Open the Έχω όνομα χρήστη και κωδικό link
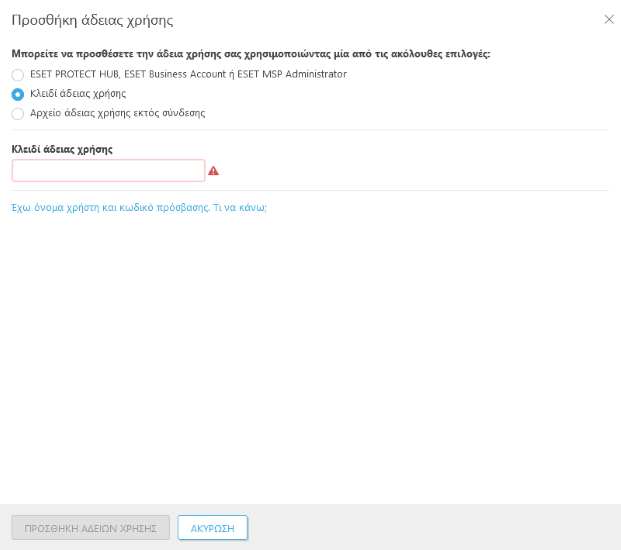This screenshot has height=550, width=621. tap(110, 208)
